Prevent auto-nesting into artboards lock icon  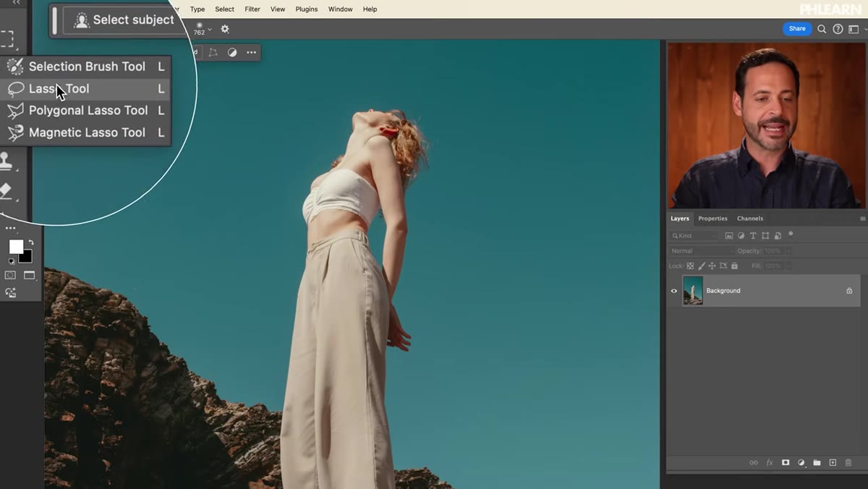(x=723, y=266)
